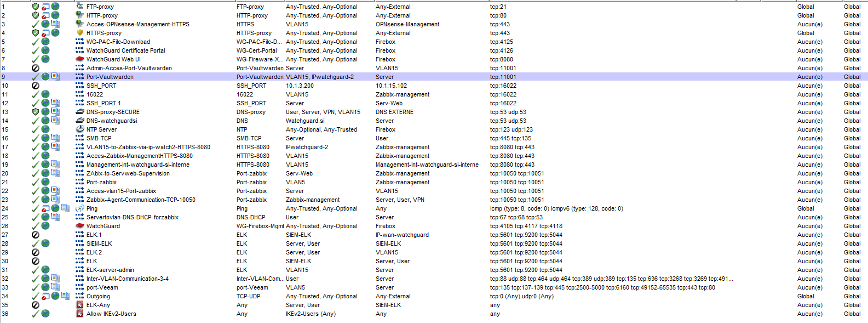The height and width of the screenshot is (323, 868).
Task: Click the yellow shield icon of HTTPS-proxy
Action: (x=80, y=33)
